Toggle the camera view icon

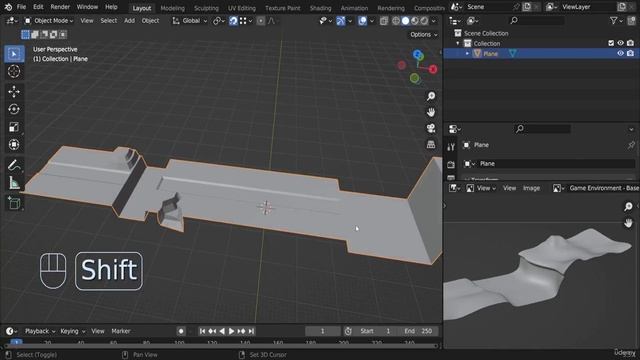coord(431,129)
